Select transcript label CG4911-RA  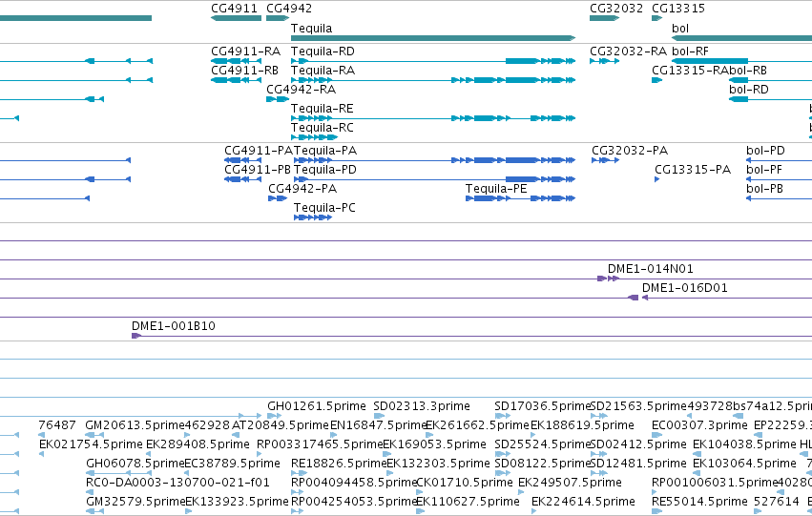[245, 52]
